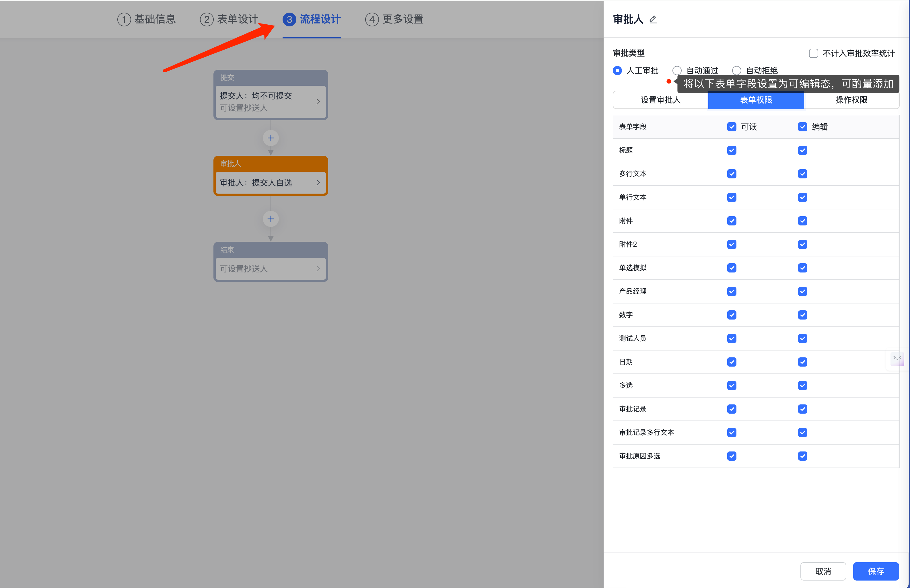Uncheck 可读 for the 单选模拟 field

click(x=732, y=268)
